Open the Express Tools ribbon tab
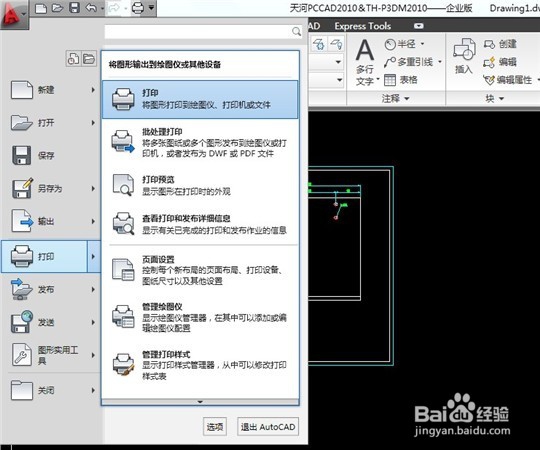540x450 pixels. tap(363, 26)
